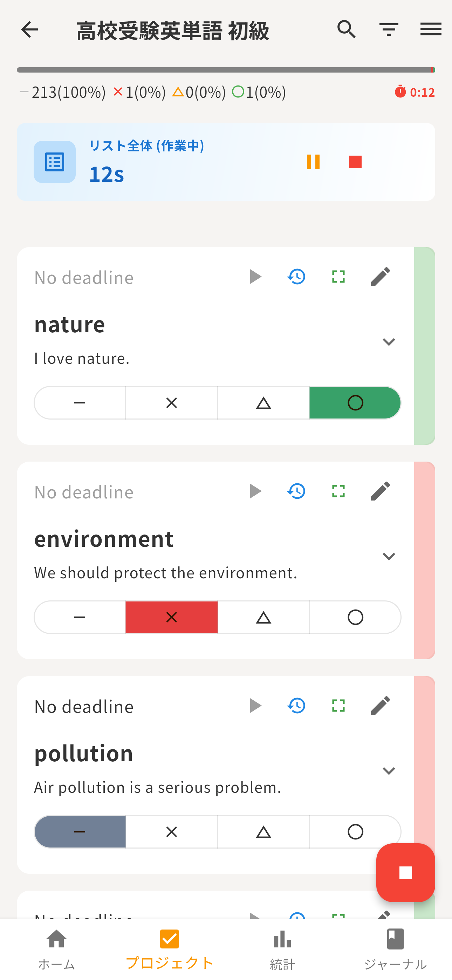The height and width of the screenshot is (980, 452).
Task: Mark environment as circle rating
Action: 355,618
